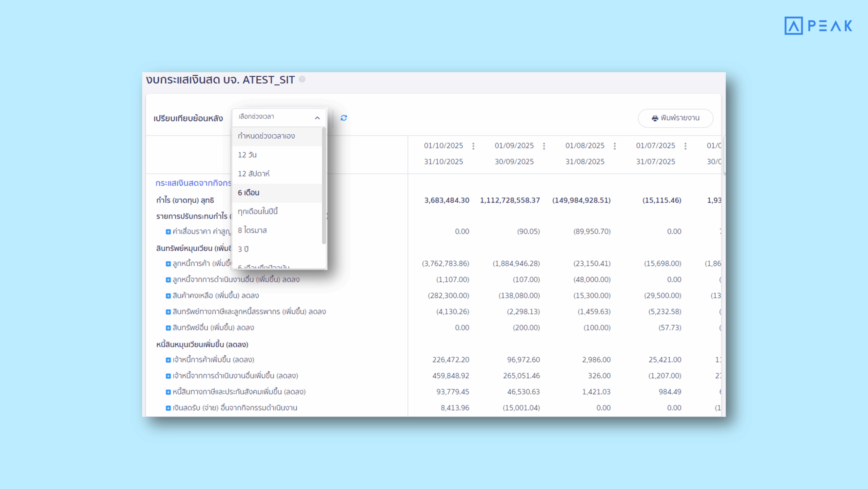The height and width of the screenshot is (489, 868).
Task: Click the refresh icon beside period dropdown
Action: point(343,118)
